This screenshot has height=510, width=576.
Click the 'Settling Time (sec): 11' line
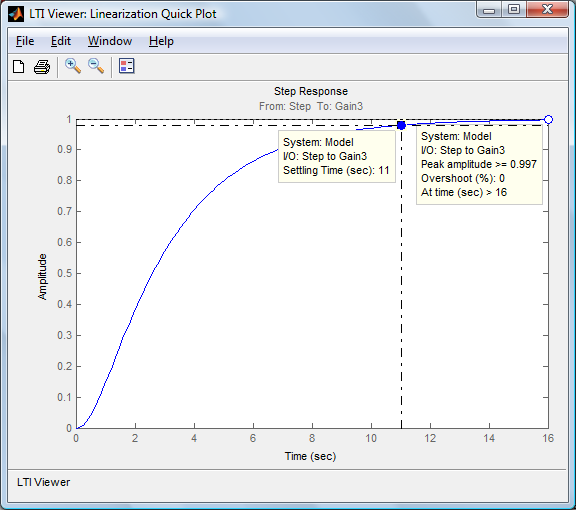click(336, 170)
